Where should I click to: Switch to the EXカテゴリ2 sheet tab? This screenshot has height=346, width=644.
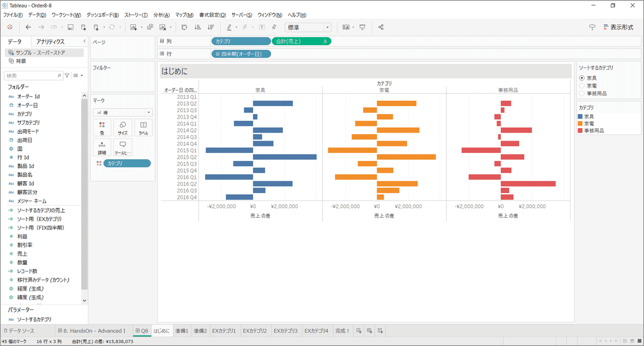click(255, 330)
